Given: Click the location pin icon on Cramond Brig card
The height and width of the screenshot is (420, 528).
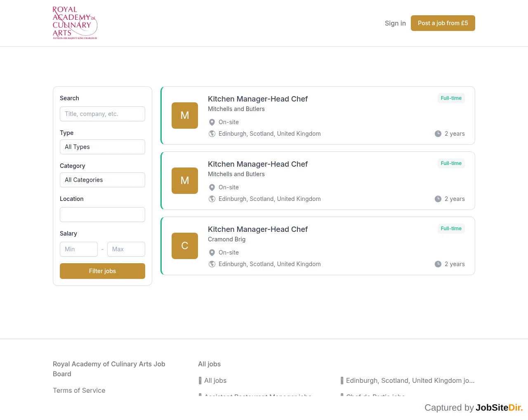Looking at the screenshot, I should tap(212, 252).
